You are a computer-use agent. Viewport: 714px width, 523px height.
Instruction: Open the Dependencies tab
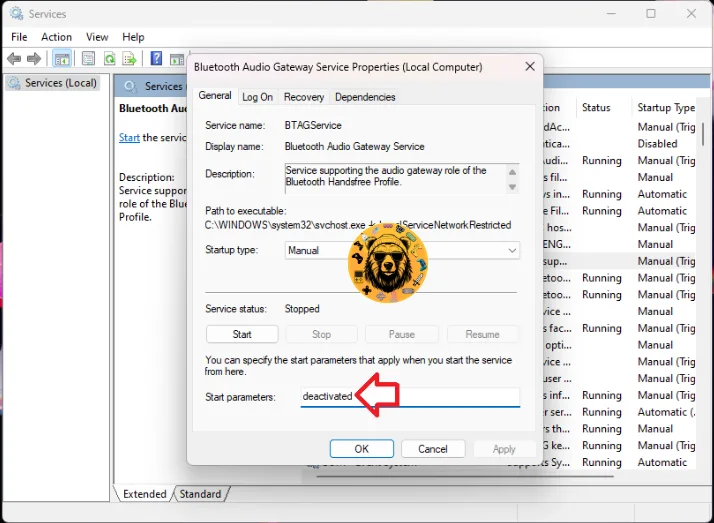(x=365, y=97)
